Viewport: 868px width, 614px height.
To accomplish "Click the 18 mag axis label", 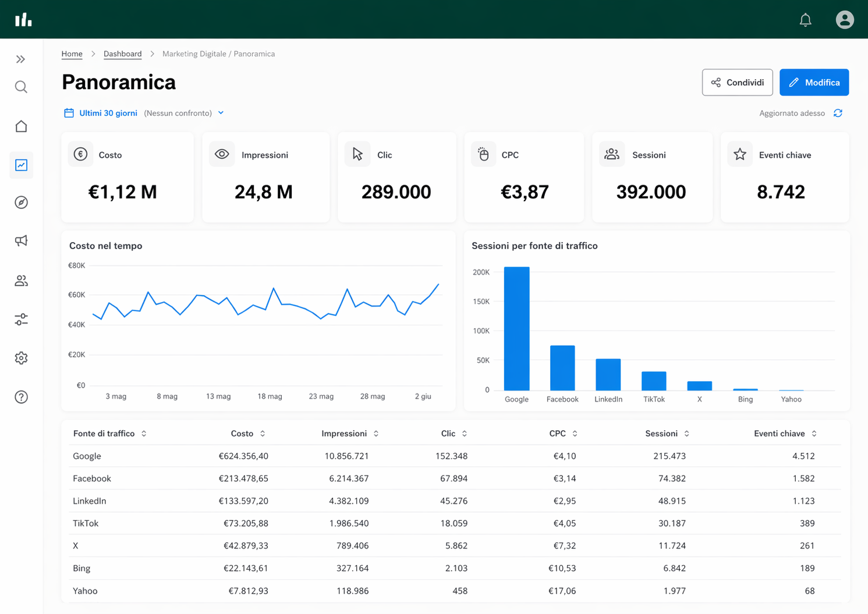I will 270,396.
